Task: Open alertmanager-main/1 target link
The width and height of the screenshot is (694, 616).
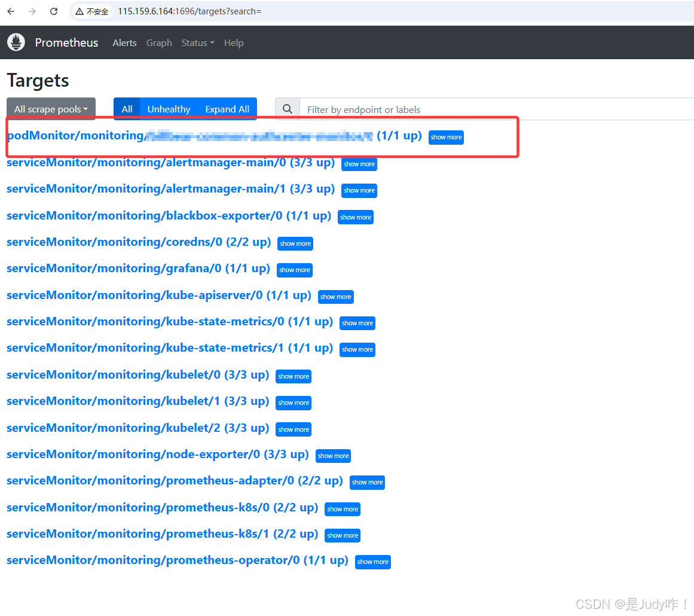Action: [170, 189]
